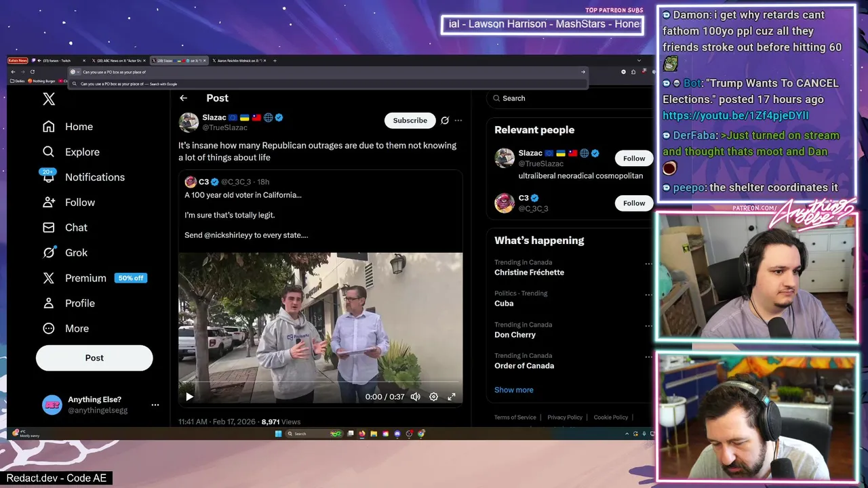Go to Home in sidebar
This screenshot has width=868, height=488.
click(68, 127)
